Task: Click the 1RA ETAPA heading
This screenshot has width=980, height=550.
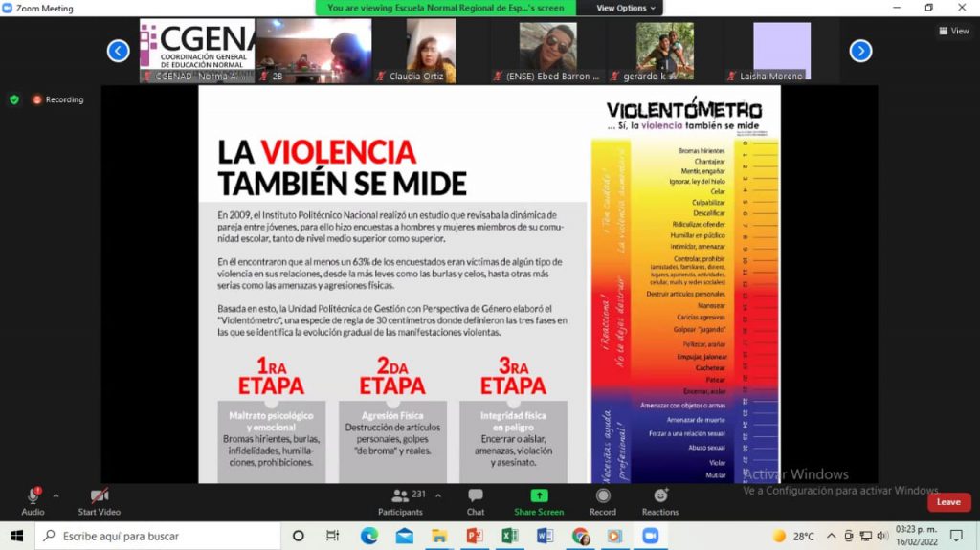Action: [271, 376]
